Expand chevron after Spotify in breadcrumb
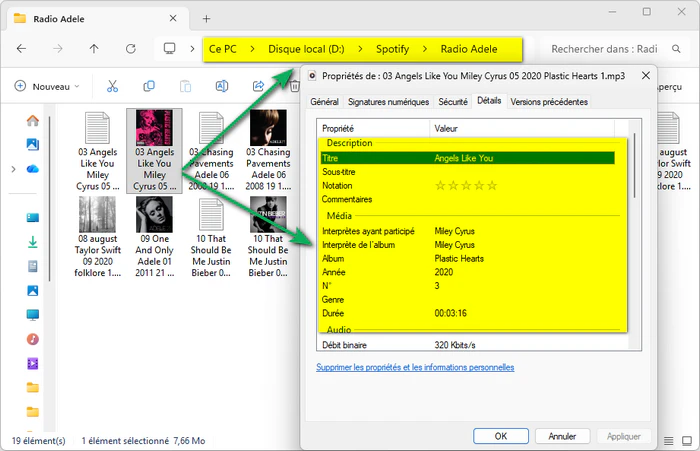Screen dimensions: 700x451 pyautogui.click(x=425, y=49)
